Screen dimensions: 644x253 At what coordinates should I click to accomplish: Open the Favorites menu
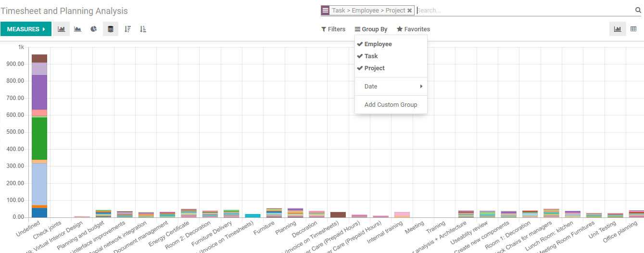(x=413, y=29)
